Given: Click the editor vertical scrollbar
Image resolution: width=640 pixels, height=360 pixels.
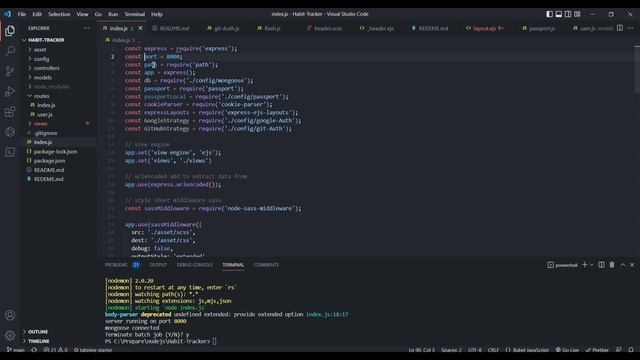Looking at the screenshot, I should 637,69.
